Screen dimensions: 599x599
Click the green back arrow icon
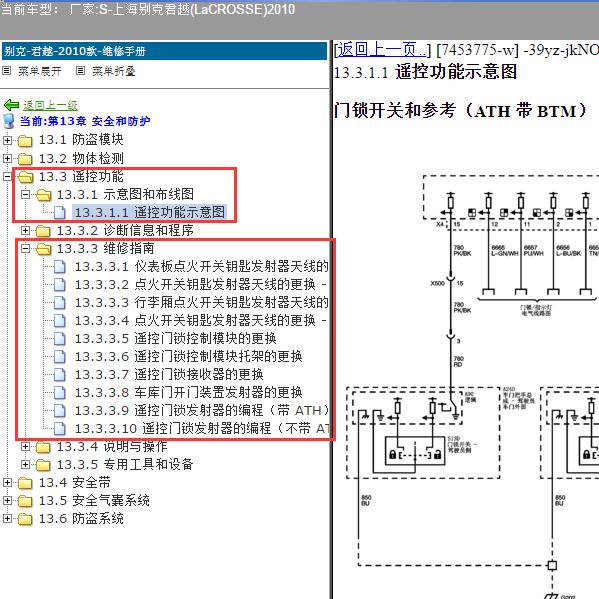point(11,105)
